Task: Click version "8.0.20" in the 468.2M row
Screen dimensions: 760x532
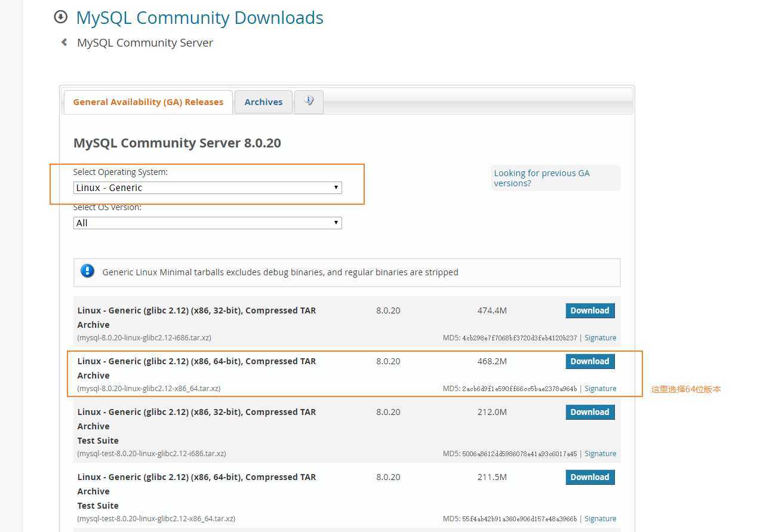Action: (388, 361)
